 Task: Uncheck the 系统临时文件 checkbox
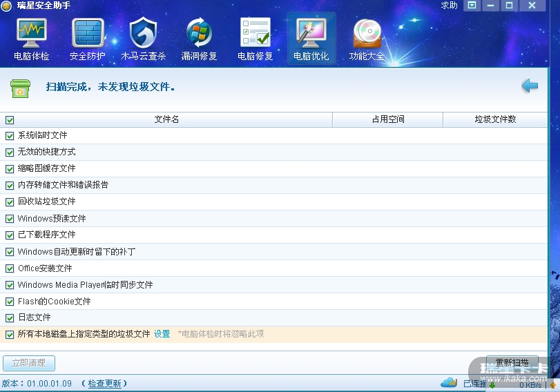coord(10,136)
